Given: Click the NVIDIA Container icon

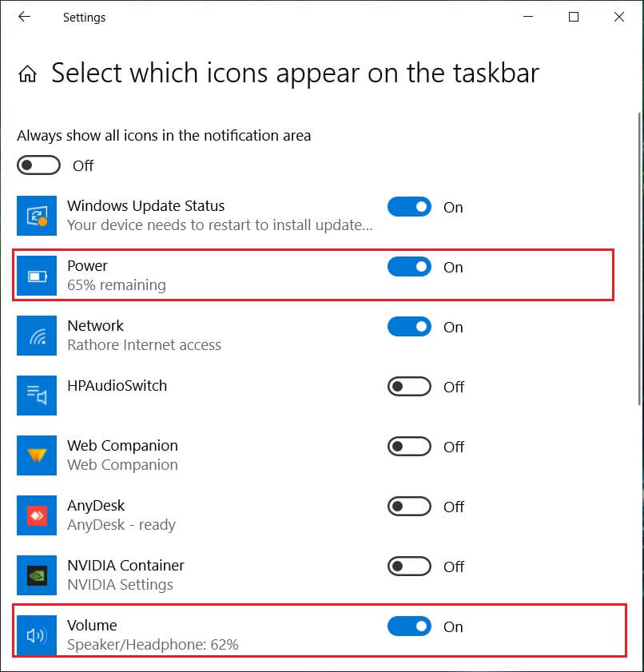Looking at the screenshot, I should (x=37, y=575).
